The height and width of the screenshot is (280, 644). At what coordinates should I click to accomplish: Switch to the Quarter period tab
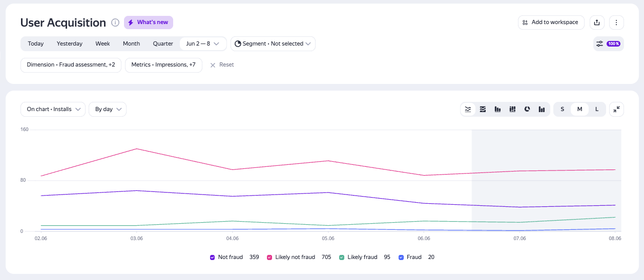(x=163, y=44)
